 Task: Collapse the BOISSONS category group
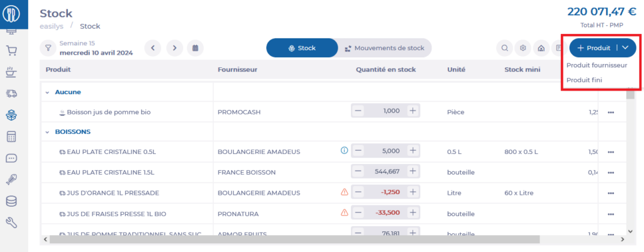[47, 132]
